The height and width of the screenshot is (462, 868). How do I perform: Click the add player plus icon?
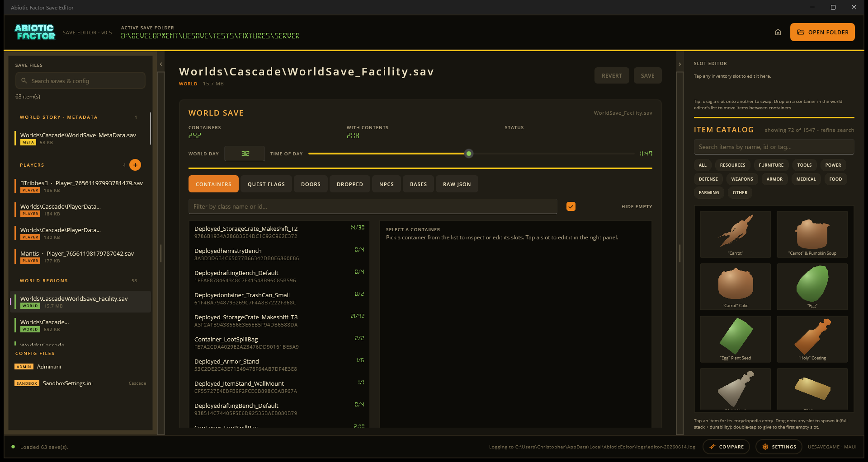(x=135, y=165)
